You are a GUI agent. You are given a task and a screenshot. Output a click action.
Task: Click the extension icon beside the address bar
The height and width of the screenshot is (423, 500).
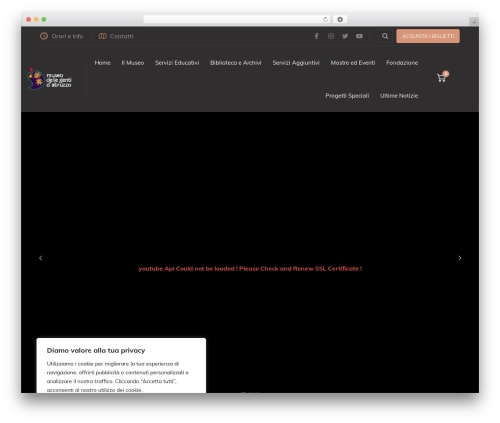pyautogui.click(x=340, y=20)
